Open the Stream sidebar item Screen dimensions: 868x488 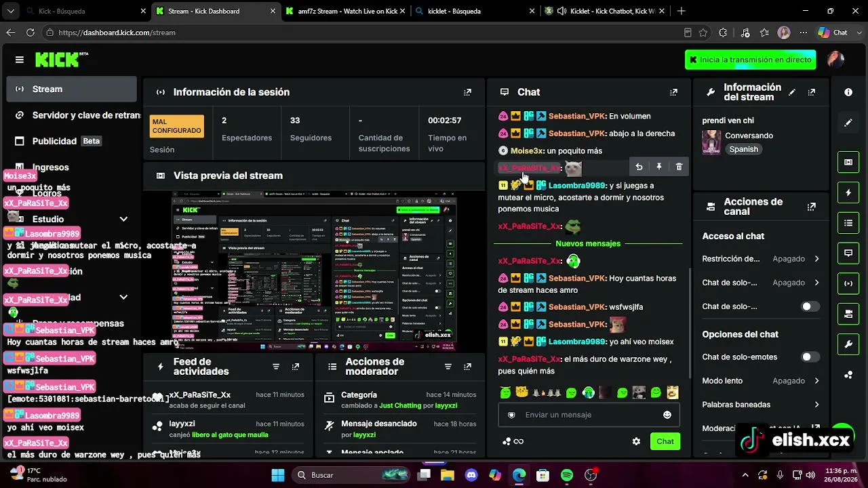pos(71,89)
